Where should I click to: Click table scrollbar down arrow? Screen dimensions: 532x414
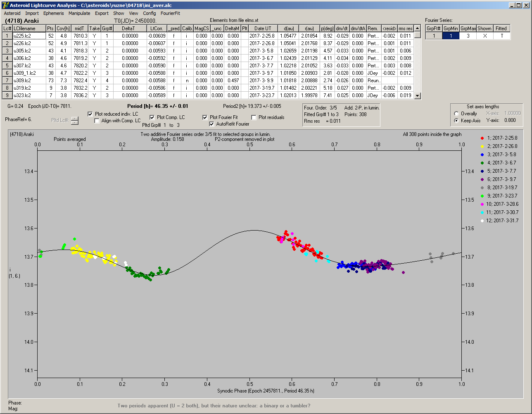click(418, 95)
